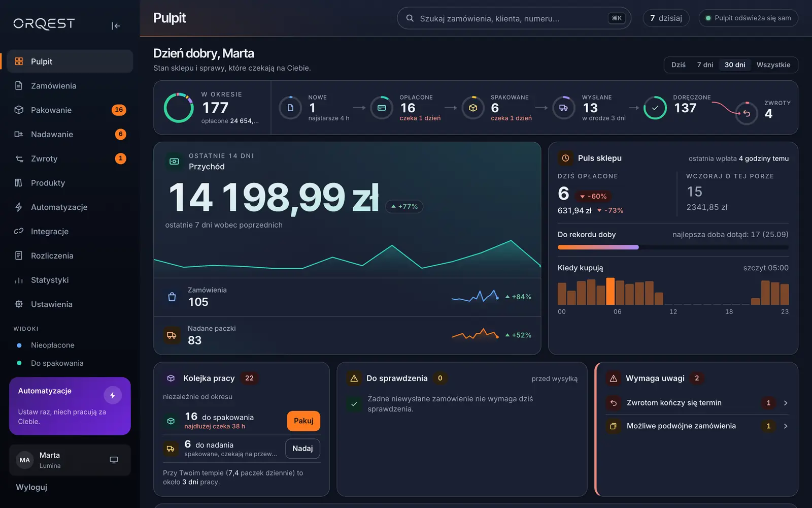812x508 pixels.
Task: Focus the 'Szukaj zamówienia' search field
Action: 514,18
